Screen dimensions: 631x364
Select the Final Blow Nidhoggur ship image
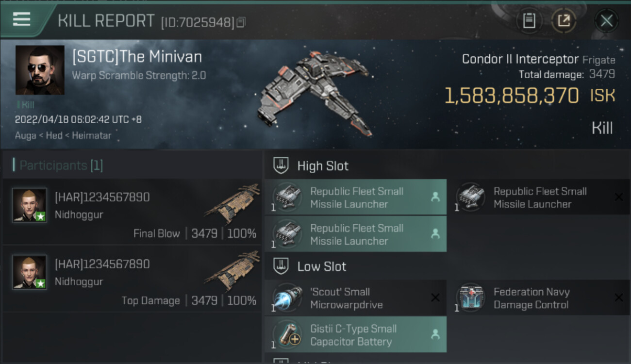click(233, 203)
